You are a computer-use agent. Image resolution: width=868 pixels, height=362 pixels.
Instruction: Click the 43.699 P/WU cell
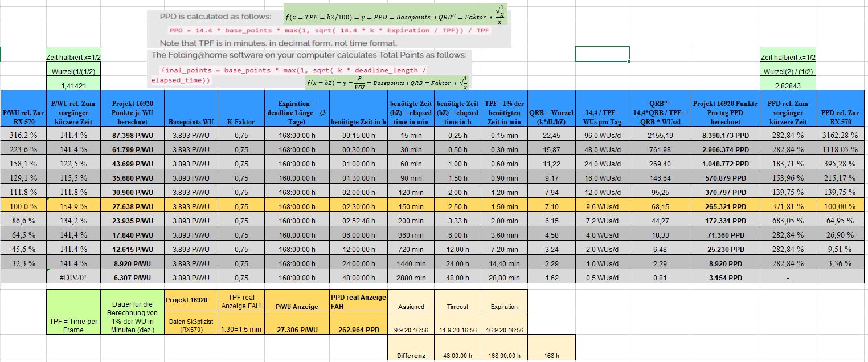[x=133, y=164]
